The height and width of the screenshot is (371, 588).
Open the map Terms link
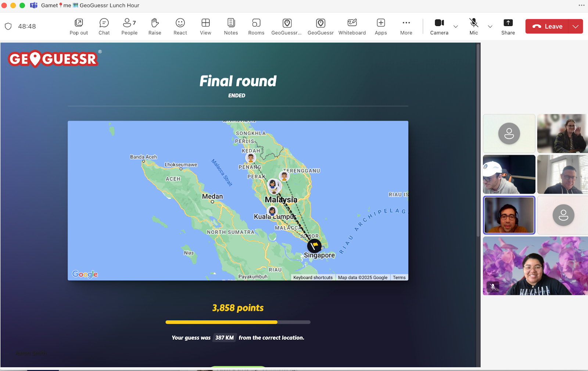pos(399,278)
